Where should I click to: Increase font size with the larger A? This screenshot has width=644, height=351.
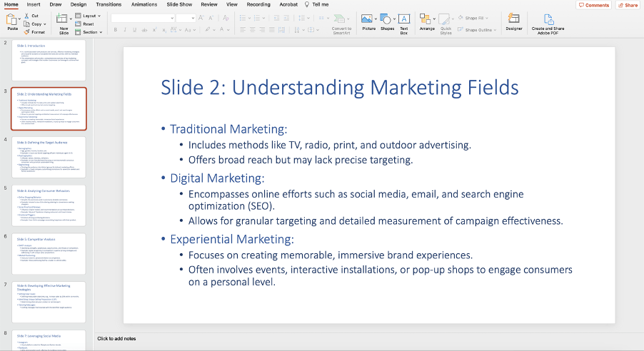pyautogui.click(x=201, y=18)
